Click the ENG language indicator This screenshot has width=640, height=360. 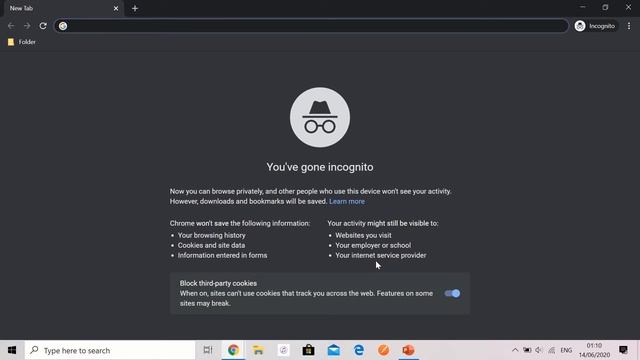click(566, 350)
